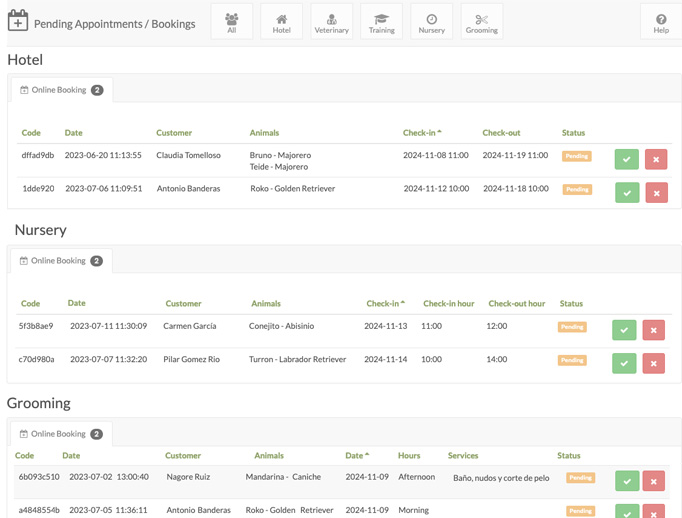Sort Nursery table by Customer
This screenshot has height=518, width=682.
click(183, 304)
